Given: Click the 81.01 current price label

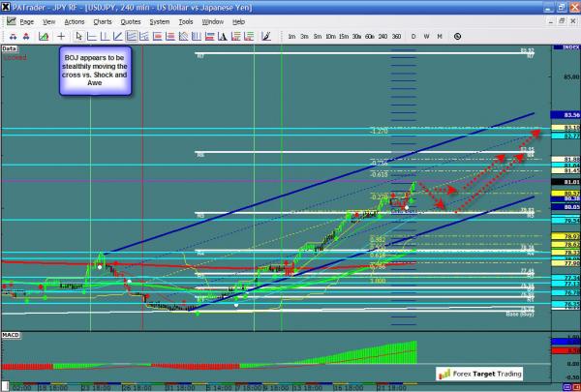Looking at the screenshot, I should (x=566, y=182).
